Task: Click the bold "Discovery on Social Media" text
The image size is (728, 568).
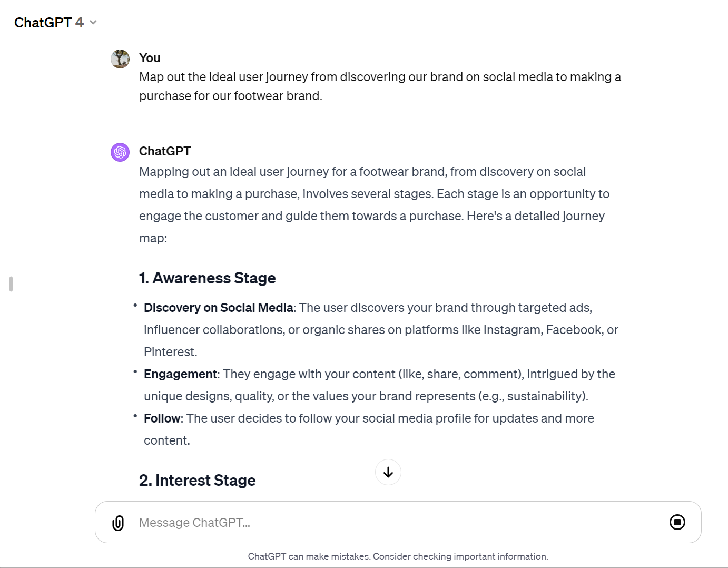Action: point(219,308)
